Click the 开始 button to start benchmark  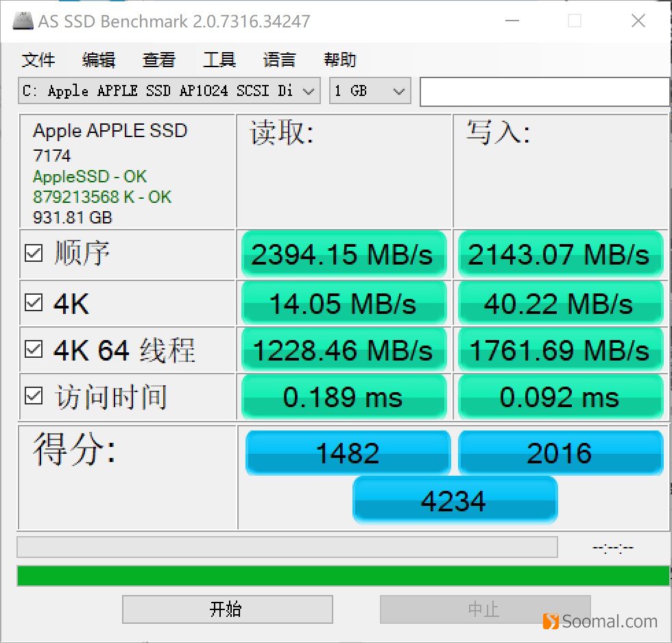(227, 609)
